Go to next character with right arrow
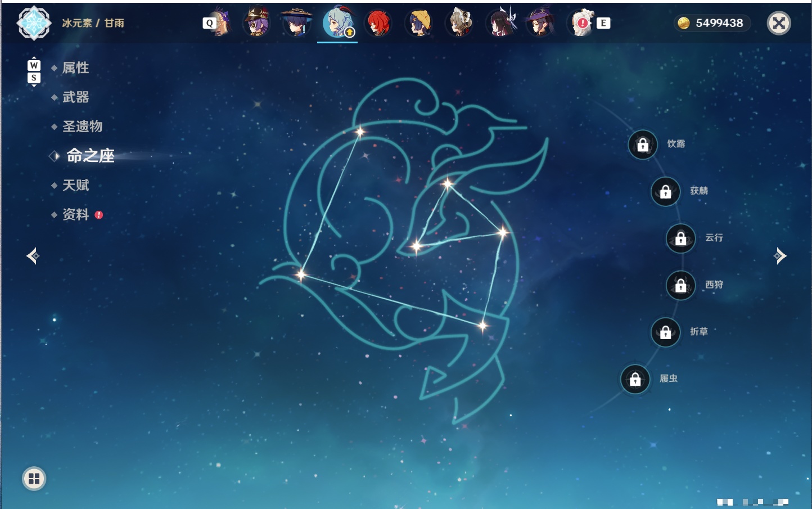812x509 pixels. pyautogui.click(x=780, y=256)
